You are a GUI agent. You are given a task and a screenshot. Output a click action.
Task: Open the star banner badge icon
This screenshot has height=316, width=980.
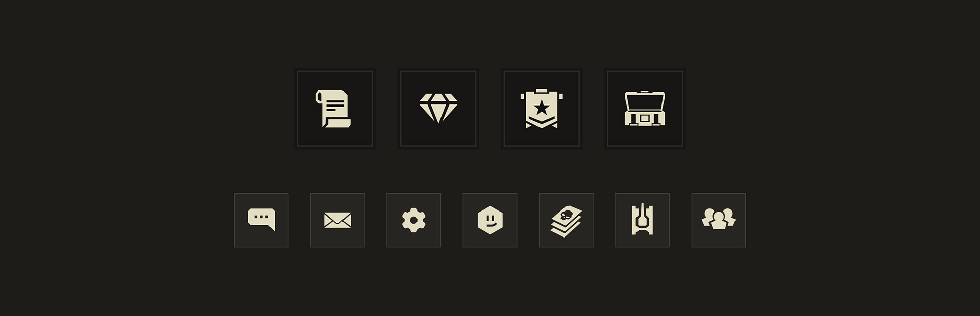pos(542,109)
